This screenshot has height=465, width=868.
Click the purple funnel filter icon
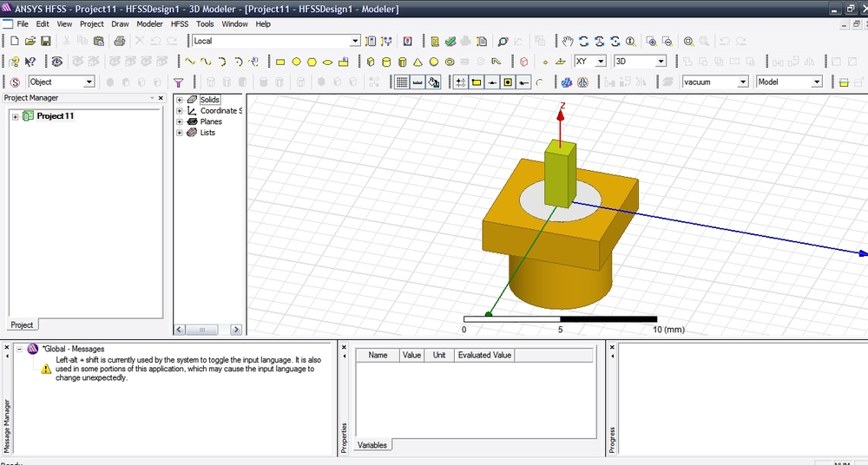(178, 82)
